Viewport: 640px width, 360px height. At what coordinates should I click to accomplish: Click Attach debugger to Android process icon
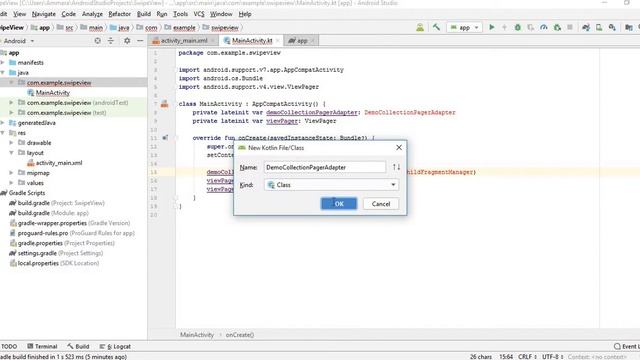(557, 27)
